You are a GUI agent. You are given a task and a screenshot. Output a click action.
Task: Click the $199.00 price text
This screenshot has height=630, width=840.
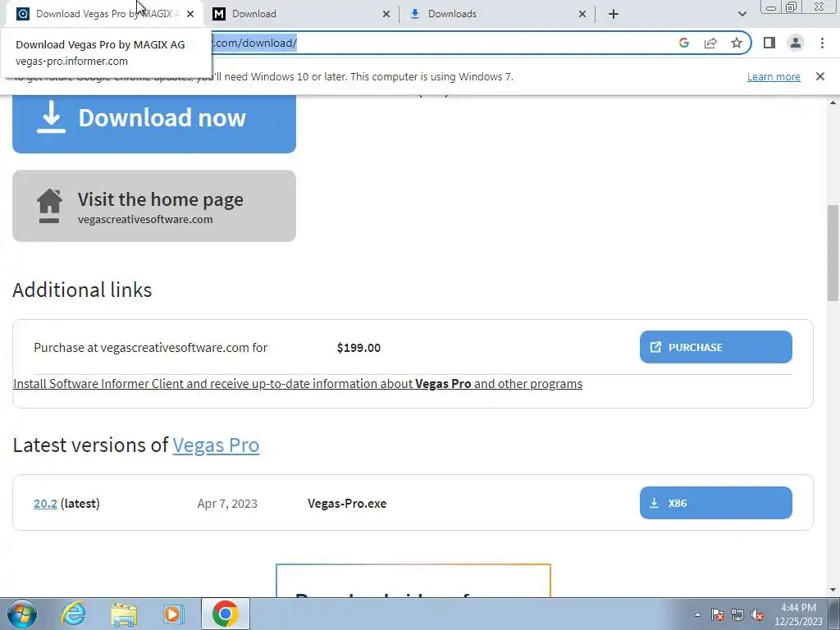pyautogui.click(x=358, y=348)
